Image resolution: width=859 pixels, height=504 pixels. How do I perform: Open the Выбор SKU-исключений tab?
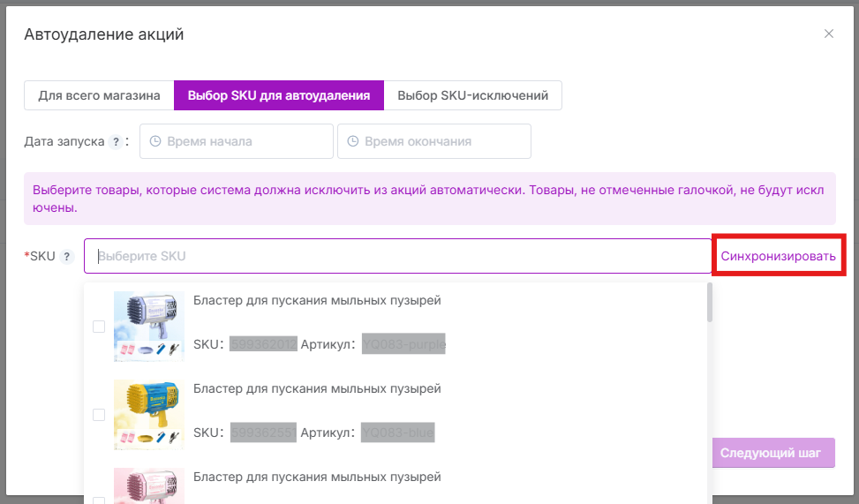point(473,95)
